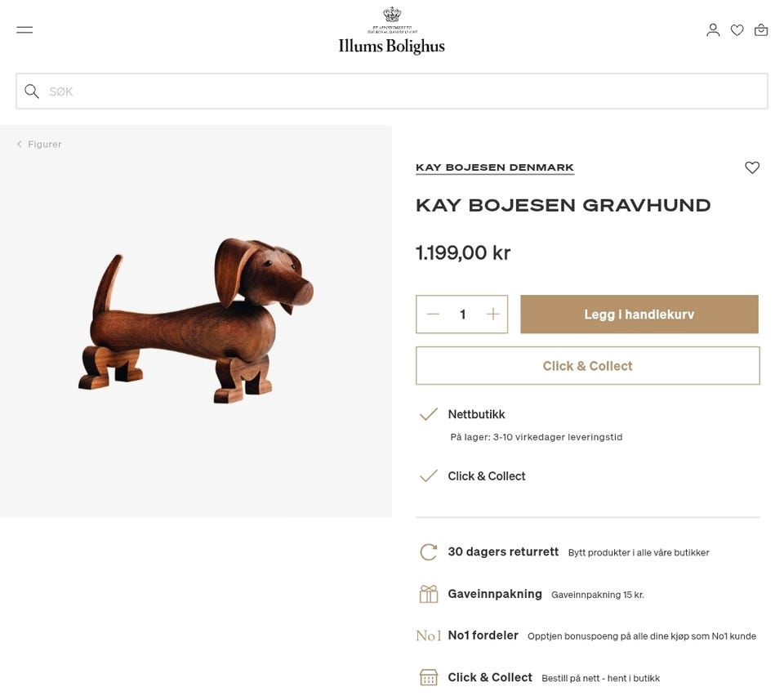Click the No1 fordeler logo icon
The image size is (784, 696).
pos(428,636)
